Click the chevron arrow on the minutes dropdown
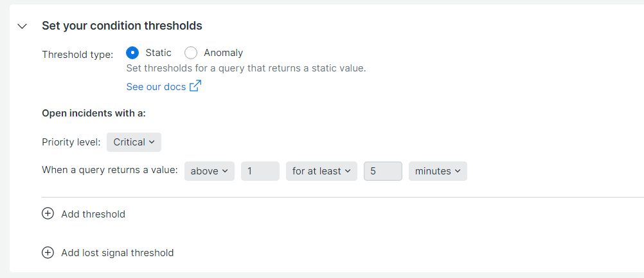644x278 pixels. (x=458, y=171)
